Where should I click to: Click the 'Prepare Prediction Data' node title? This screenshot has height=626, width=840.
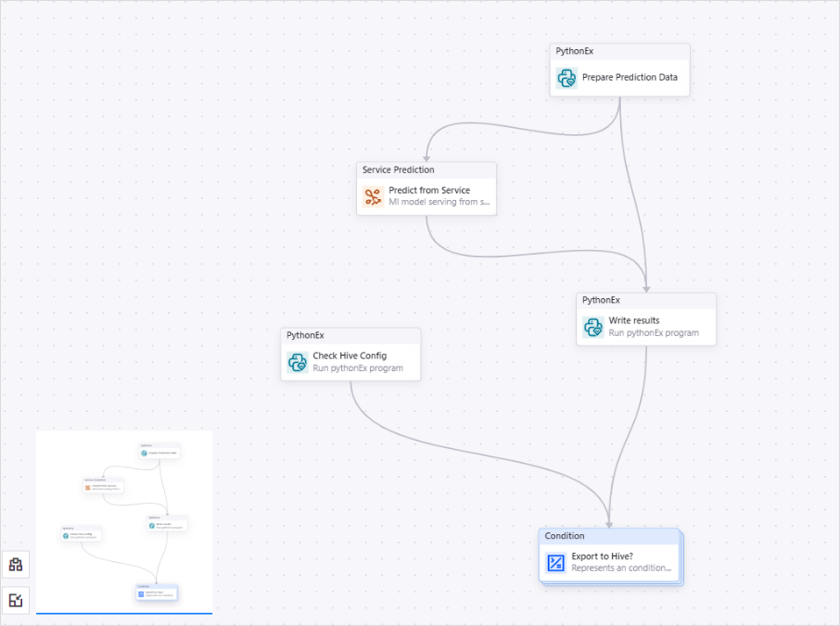[630, 77]
